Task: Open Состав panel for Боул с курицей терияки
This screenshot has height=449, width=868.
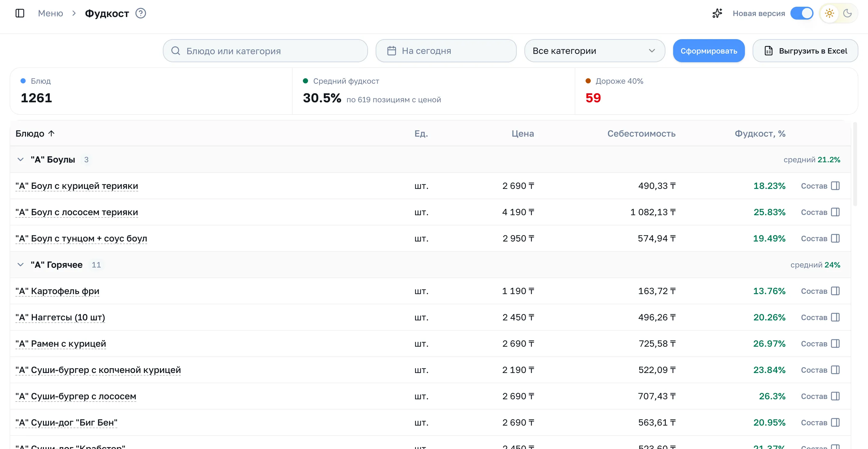Action: pos(820,186)
